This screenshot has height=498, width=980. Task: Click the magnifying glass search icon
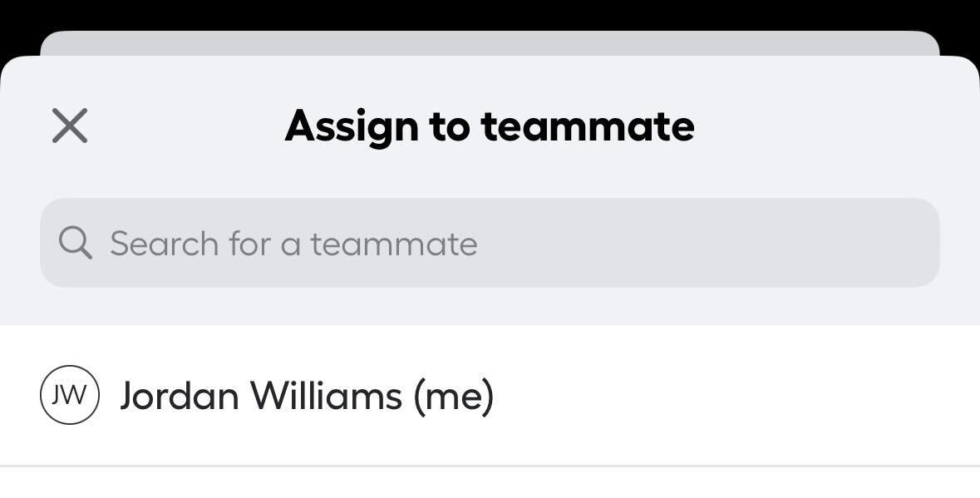click(x=75, y=243)
